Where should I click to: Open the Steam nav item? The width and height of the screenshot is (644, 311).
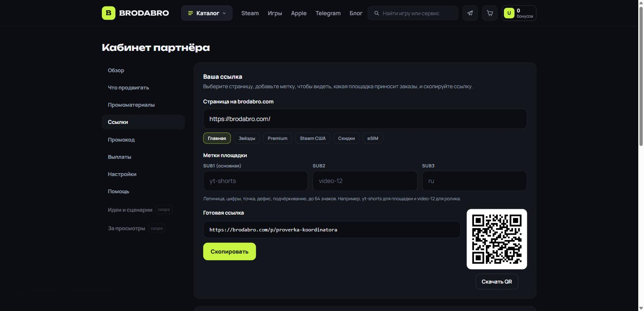tap(250, 13)
